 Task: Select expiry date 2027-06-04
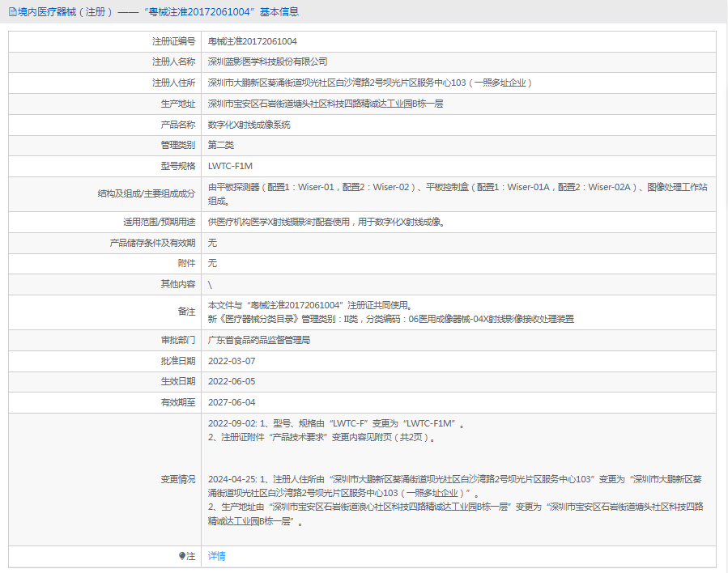232,402
